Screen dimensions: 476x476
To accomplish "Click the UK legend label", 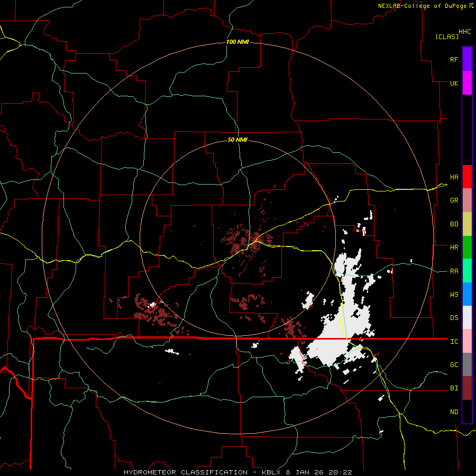I will coord(454,83).
